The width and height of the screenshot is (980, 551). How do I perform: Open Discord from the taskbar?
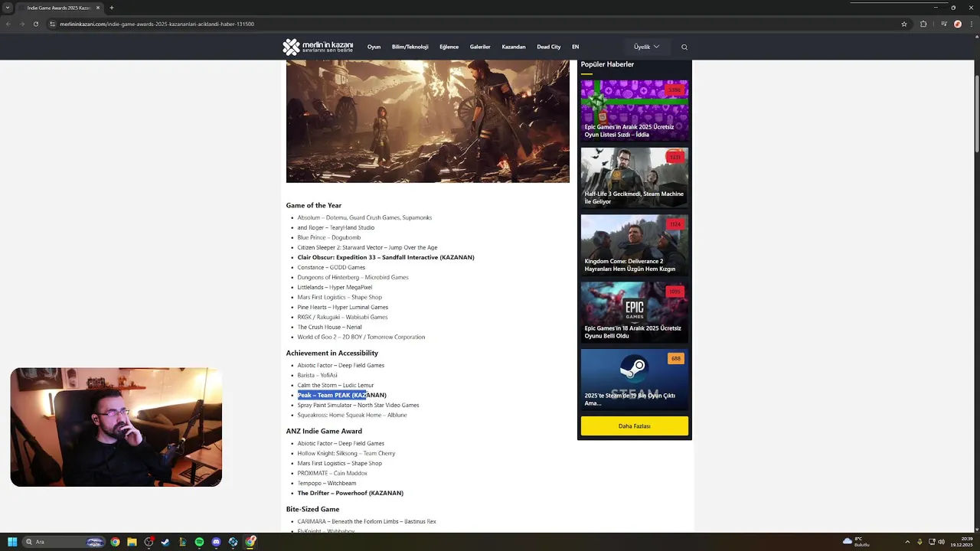tap(216, 542)
